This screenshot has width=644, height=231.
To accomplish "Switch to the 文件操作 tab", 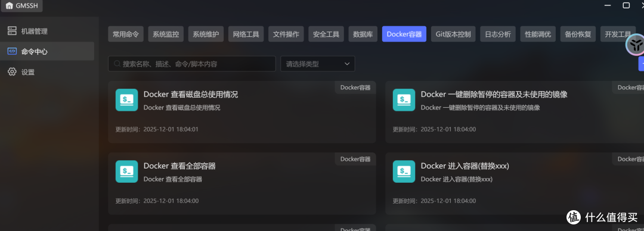I will click(x=286, y=34).
